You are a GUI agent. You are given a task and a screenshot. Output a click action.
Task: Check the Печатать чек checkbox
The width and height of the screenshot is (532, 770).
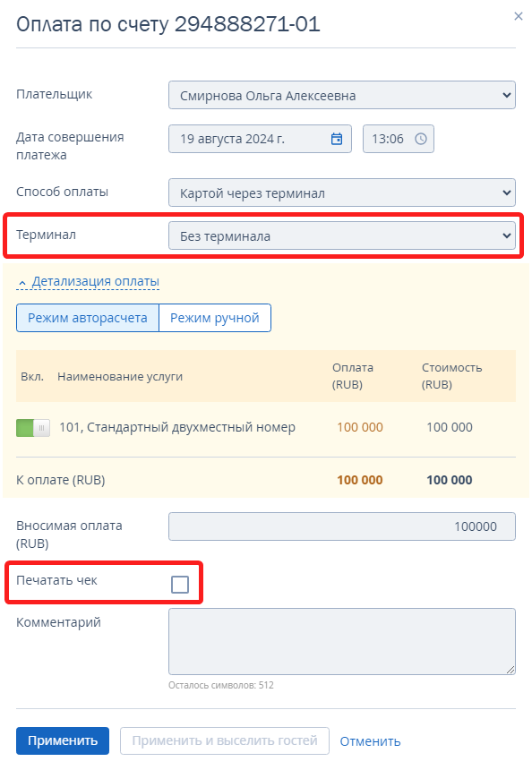[180, 585]
